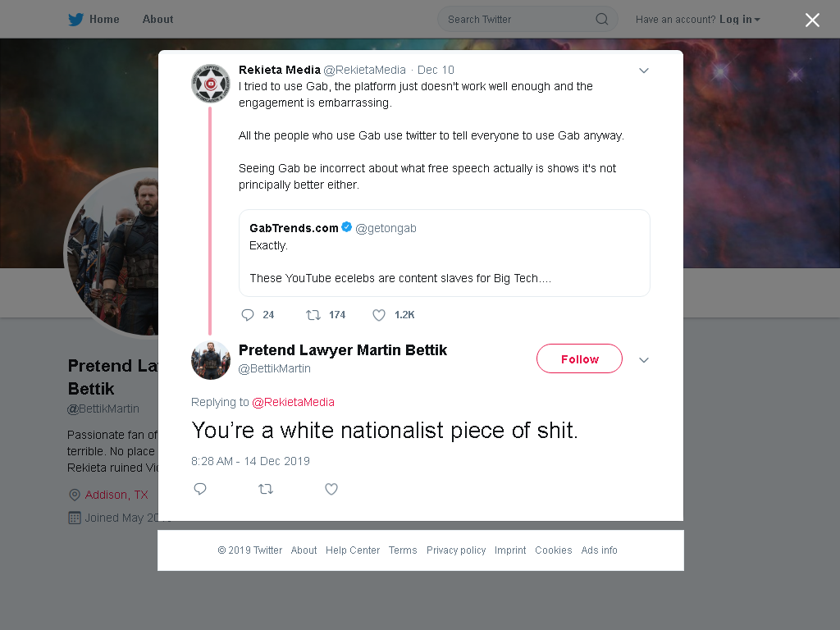Retweet the Rekieta Media tweet
840x630 pixels.
click(313, 315)
